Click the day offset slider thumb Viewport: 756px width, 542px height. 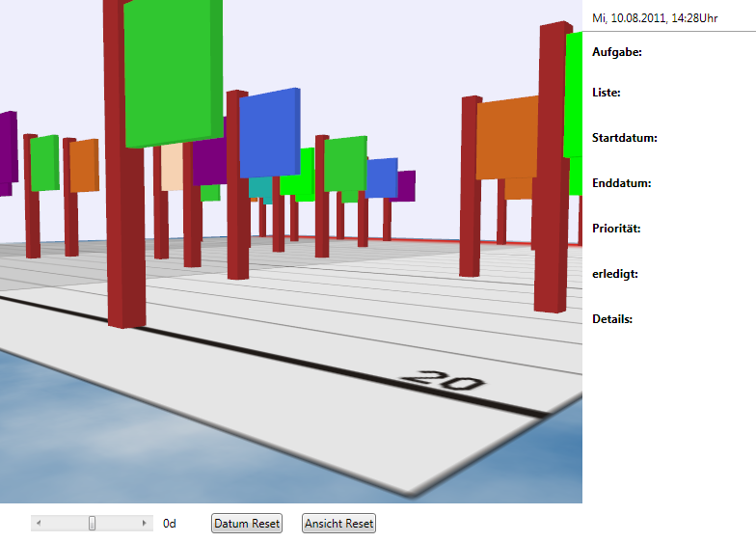[x=93, y=523]
